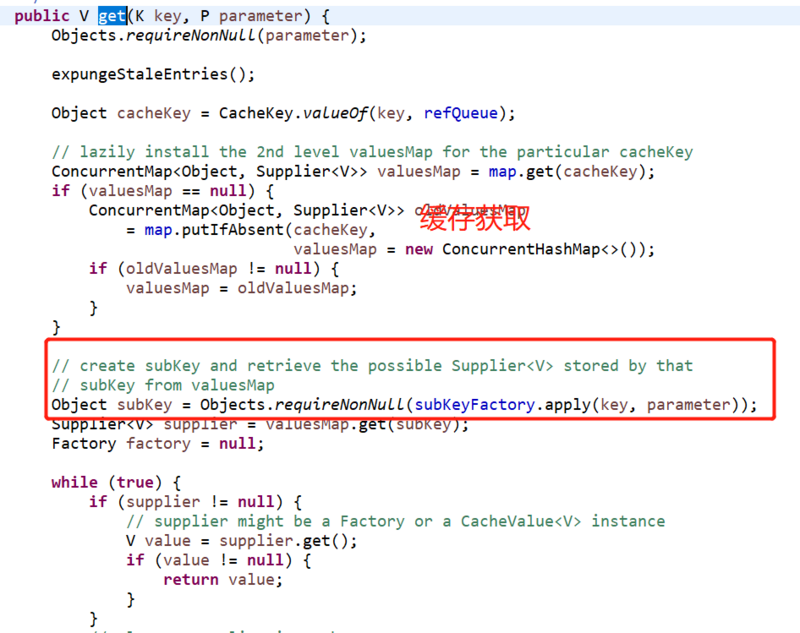This screenshot has height=633, width=800.
Task: Click the 'refQueue' argument
Action: 460,113
